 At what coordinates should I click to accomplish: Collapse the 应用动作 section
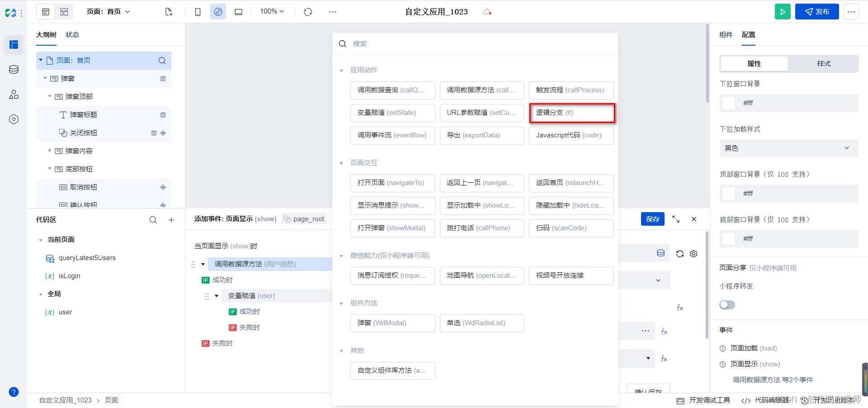(x=341, y=71)
